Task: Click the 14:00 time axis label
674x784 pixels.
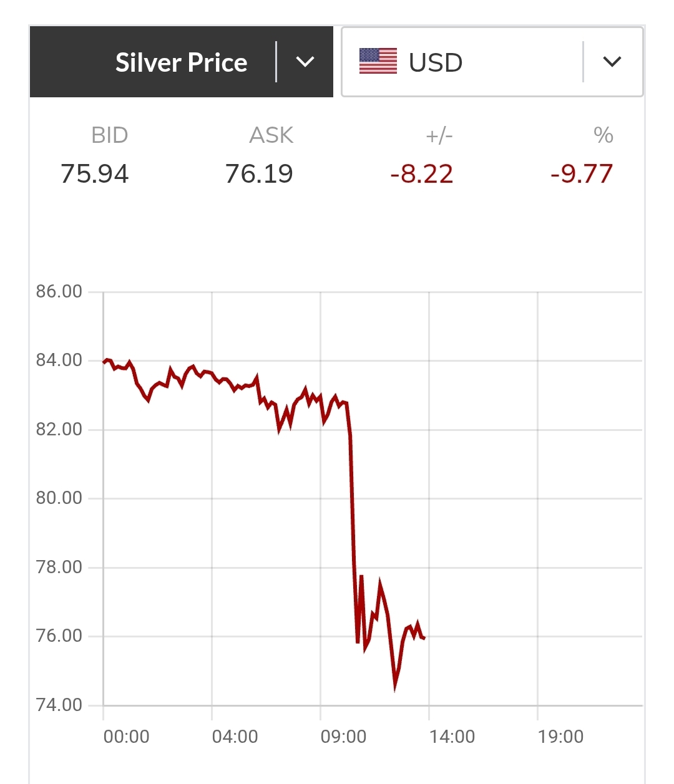Action: coord(452,737)
